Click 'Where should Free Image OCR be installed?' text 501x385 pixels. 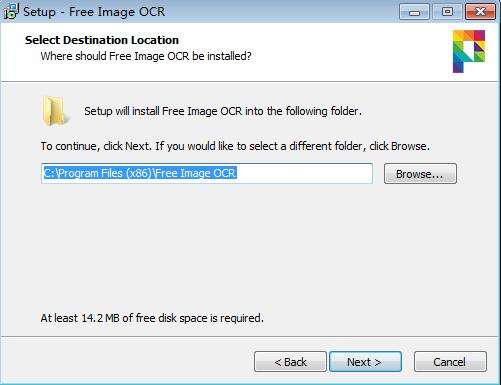pos(146,56)
